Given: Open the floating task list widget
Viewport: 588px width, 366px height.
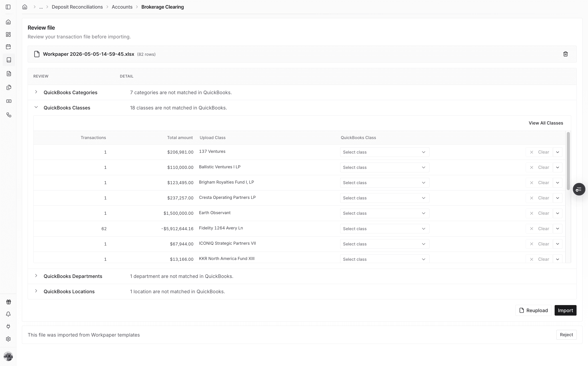Looking at the screenshot, I should [579, 189].
